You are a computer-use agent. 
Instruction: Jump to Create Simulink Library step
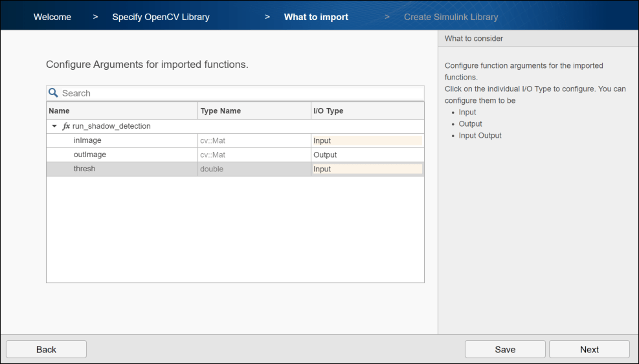(x=451, y=17)
